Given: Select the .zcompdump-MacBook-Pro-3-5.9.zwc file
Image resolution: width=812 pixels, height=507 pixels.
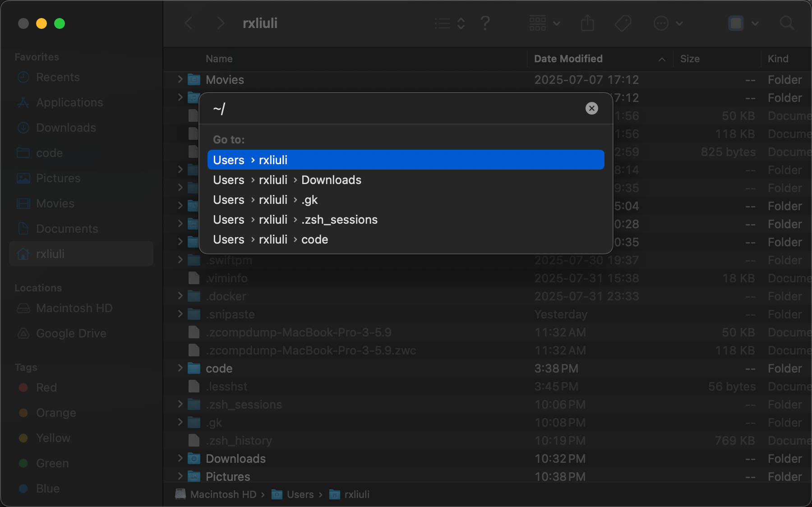Looking at the screenshot, I should 311,350.
